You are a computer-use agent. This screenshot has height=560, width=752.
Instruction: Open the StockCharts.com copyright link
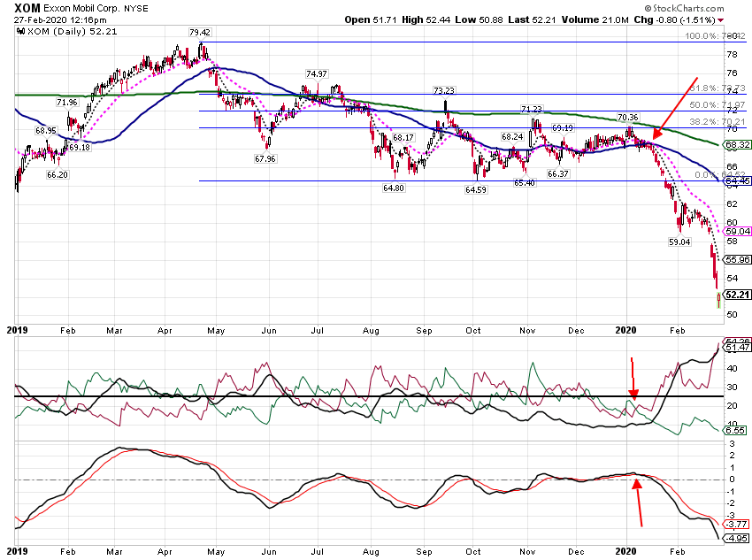pyautogui.click(x=684, y=8)
